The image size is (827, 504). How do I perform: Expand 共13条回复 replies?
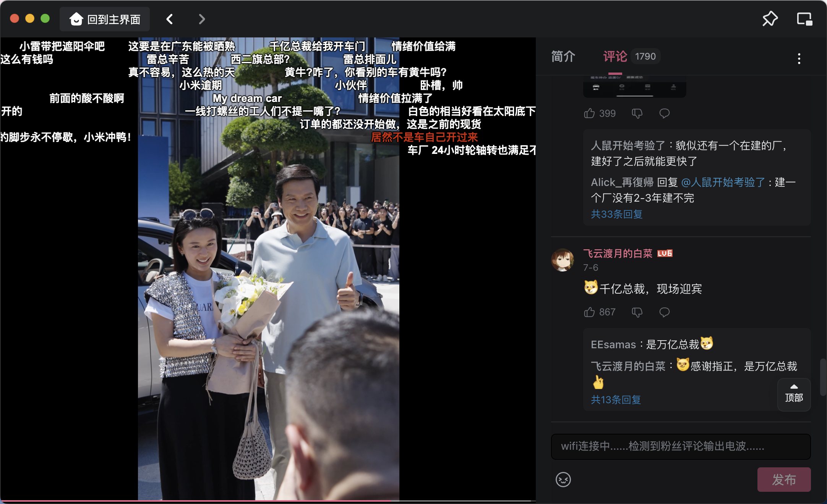pos(616,400)
